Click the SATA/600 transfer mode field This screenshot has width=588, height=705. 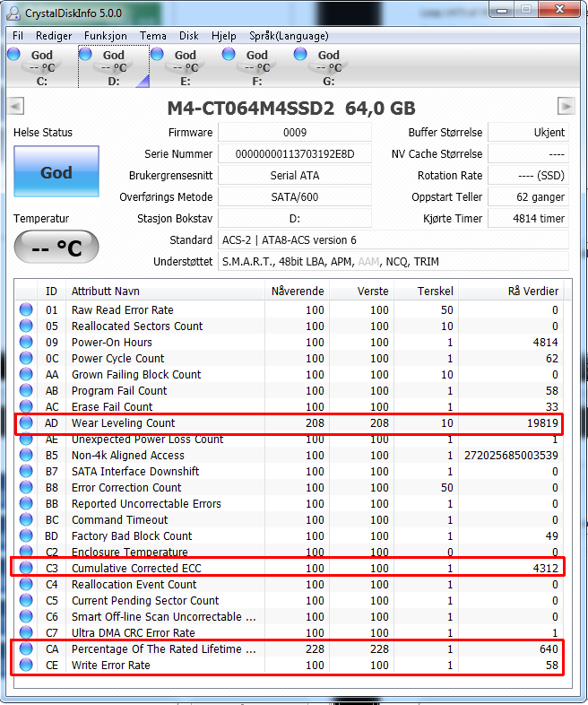[295, 197]
